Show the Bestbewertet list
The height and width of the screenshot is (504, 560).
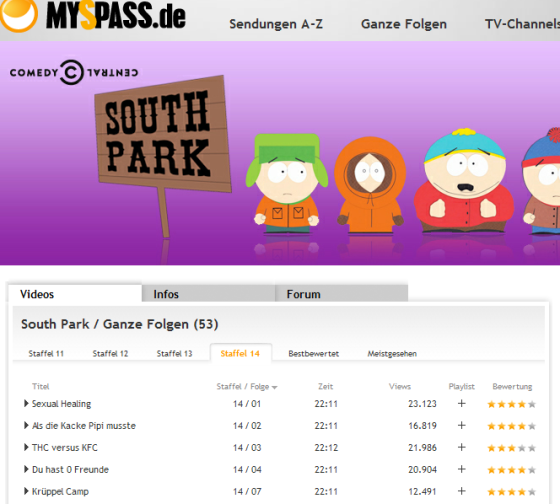coord(314,354)
